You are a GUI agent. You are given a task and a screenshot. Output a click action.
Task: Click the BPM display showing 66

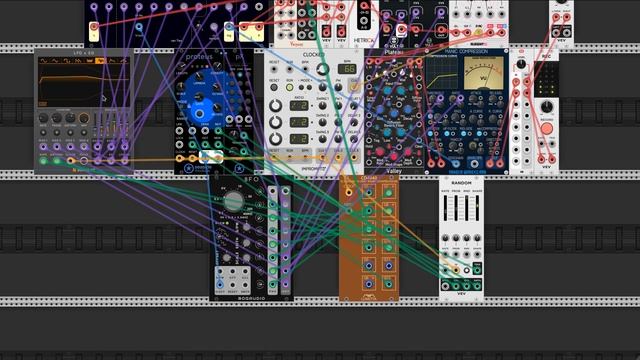tap(347, 69)
